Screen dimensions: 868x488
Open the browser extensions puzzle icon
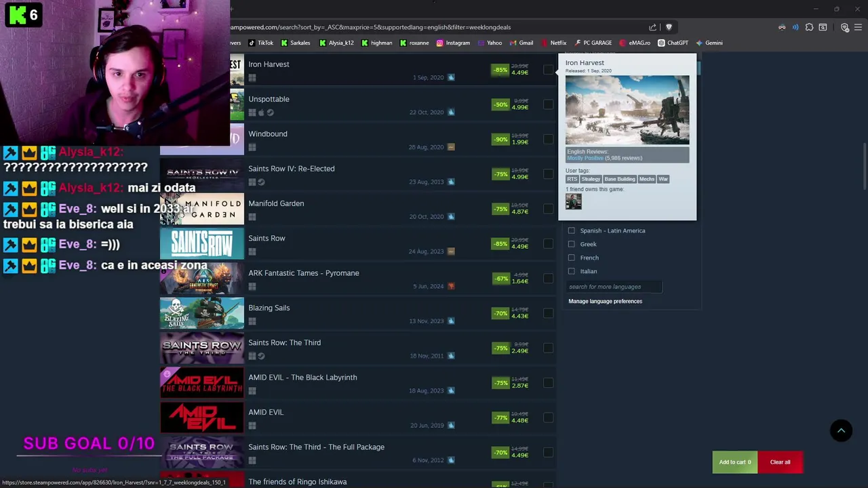(x=809, y=27)
